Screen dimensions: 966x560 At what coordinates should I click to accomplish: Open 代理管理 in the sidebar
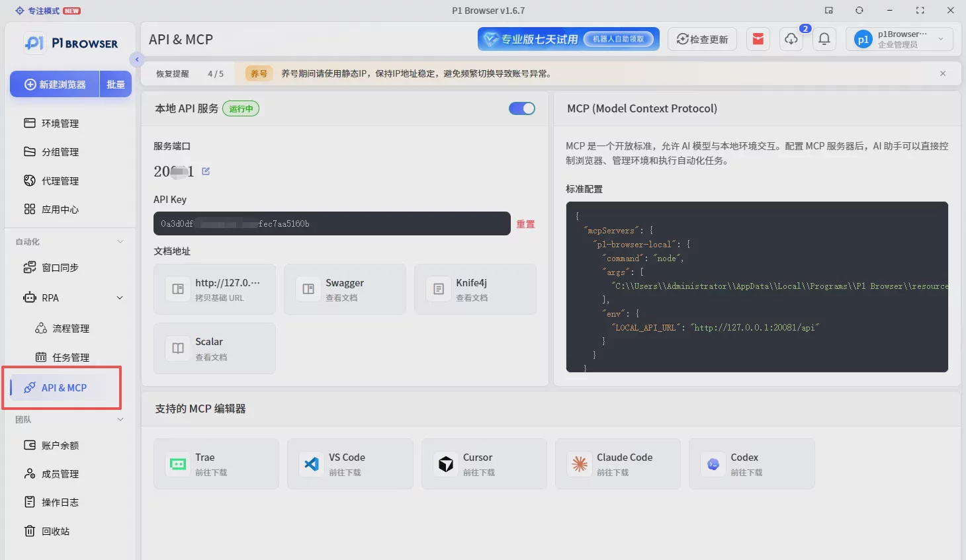[70, 180]
